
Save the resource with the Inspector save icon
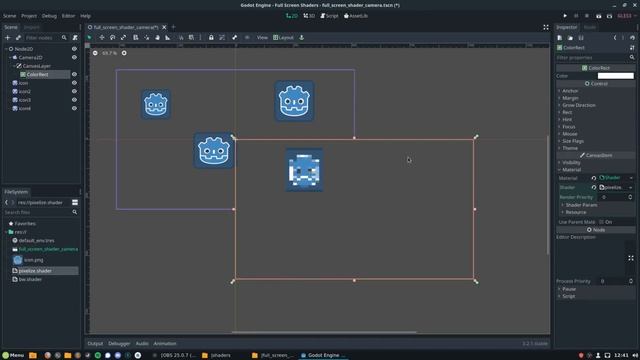[581, 38]
